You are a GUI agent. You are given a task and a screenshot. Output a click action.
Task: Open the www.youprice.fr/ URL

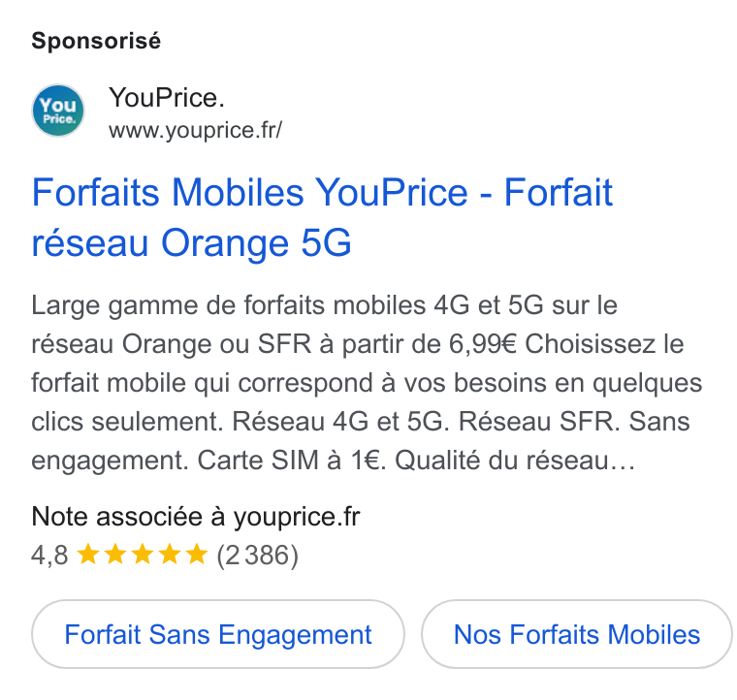(196, 131)
